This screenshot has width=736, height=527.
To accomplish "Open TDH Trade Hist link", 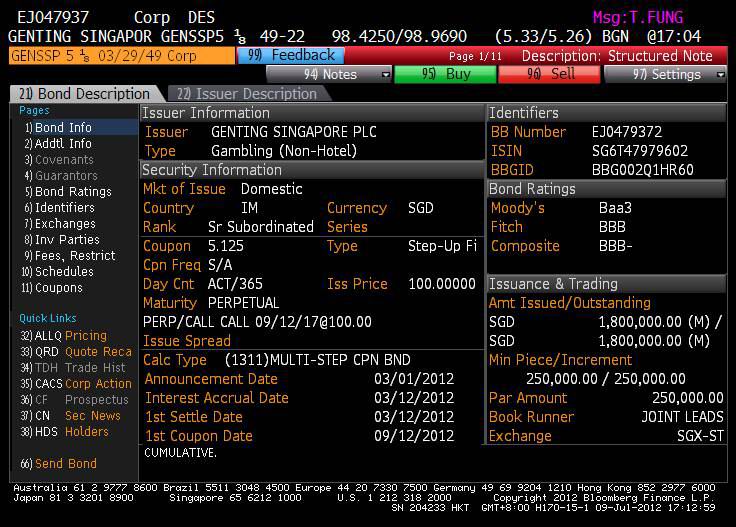I will click(x=73, y=367).
